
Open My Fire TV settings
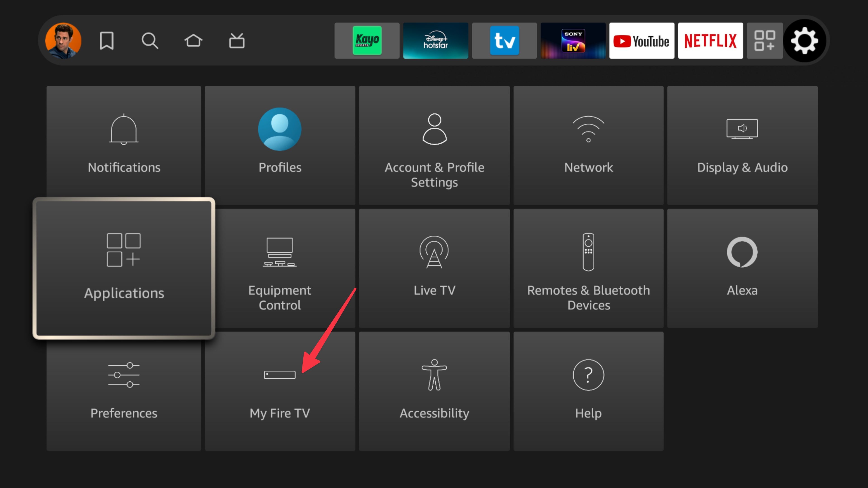tap(280, 390)
